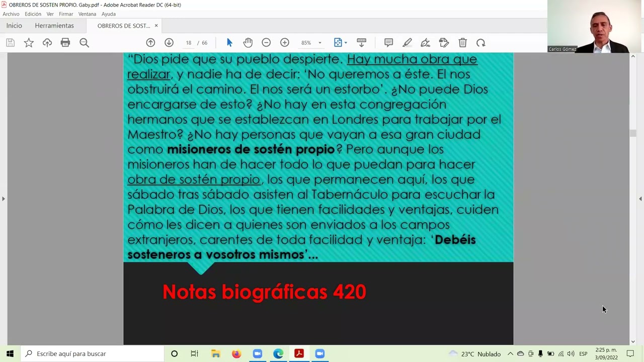Click 'Notas biográficas 420' red heading
644x362 pixels.
pos(264,292)
